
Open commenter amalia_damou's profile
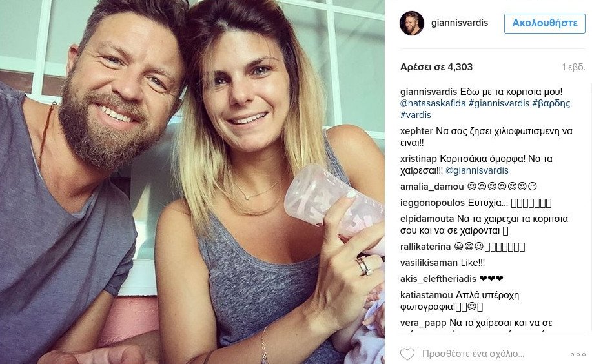point(432,187)
